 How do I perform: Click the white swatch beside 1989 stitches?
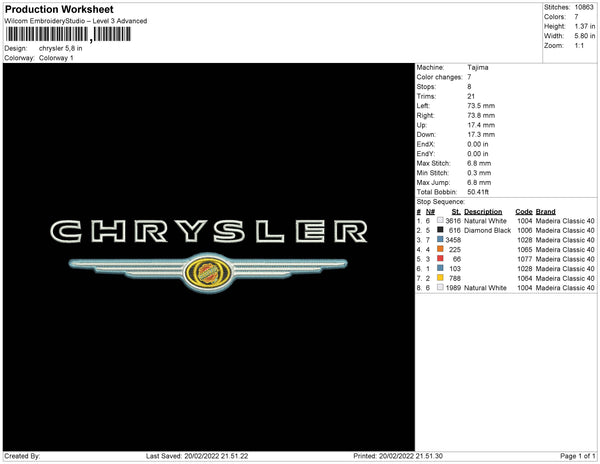click(440, 287)
